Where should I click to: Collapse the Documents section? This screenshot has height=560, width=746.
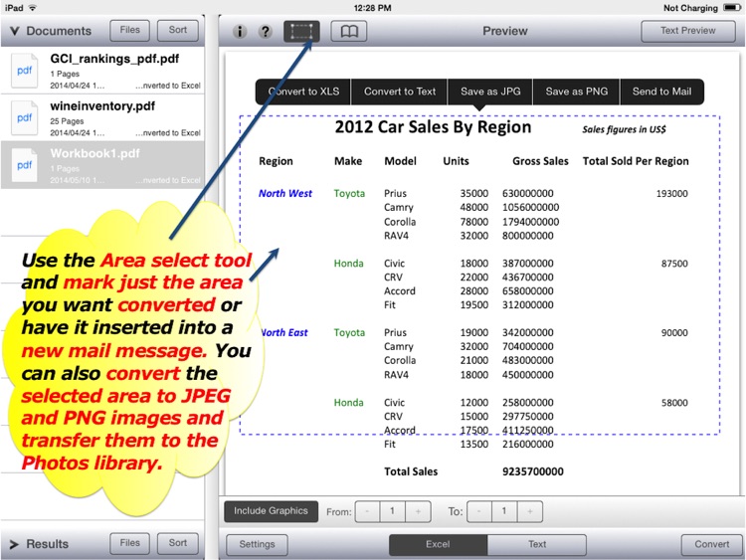click(15, 31)
